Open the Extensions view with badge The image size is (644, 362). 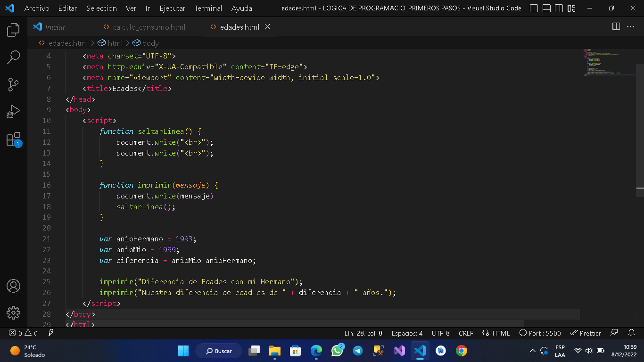click(x=13, y=140)
